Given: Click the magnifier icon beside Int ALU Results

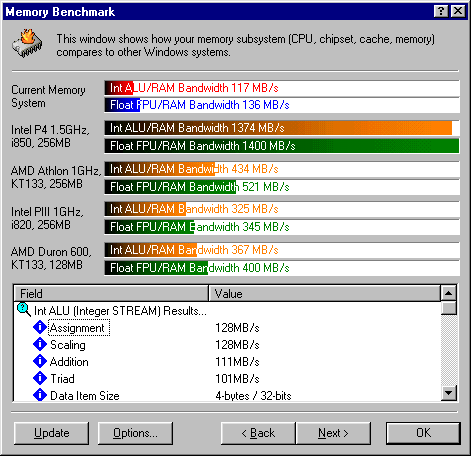Looking at the screenshot, I should click(24, 310).
